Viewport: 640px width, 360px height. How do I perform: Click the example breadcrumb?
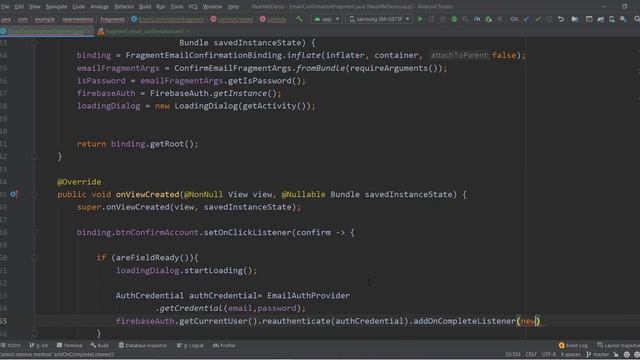(44, 19)
